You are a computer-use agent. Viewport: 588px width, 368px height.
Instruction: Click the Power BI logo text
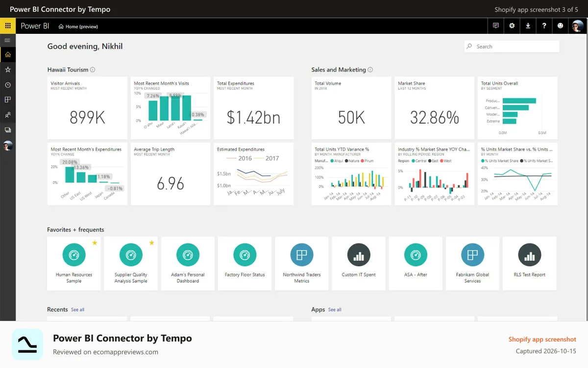coord(35,26)
